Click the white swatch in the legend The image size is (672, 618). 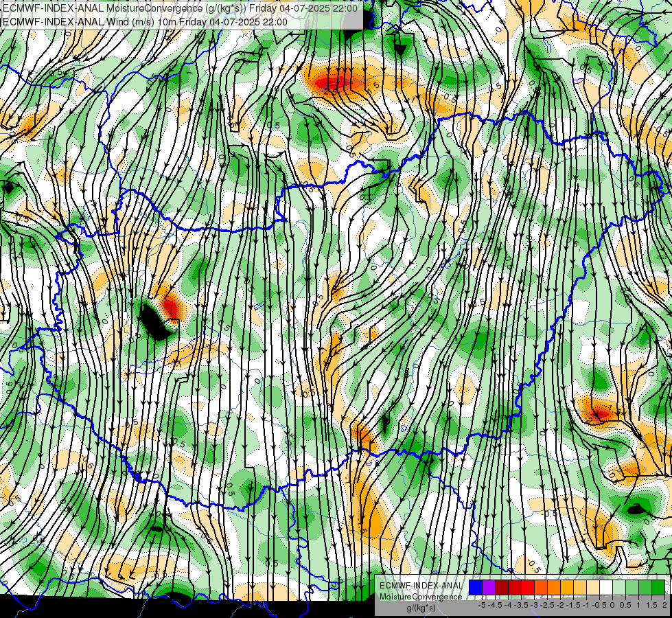tap(606, 587)
